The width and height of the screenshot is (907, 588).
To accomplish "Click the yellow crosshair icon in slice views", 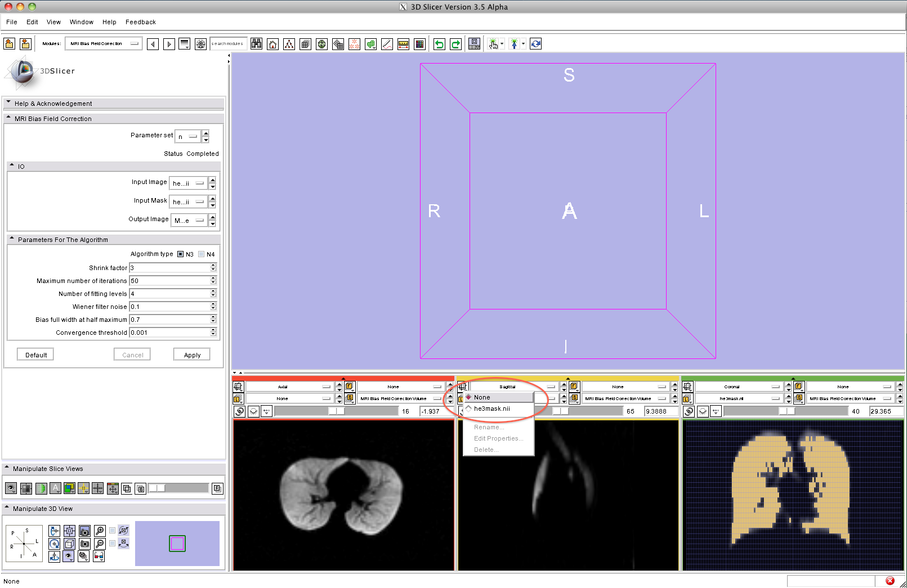I will (x=83, y=488).
